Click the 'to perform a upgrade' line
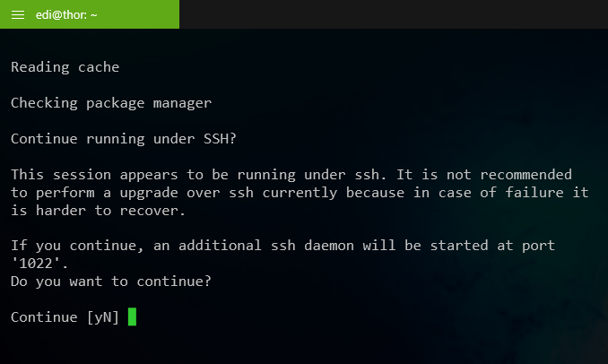Image resolution: width=608 pixels, height=364 pixels. pos(300,193)
